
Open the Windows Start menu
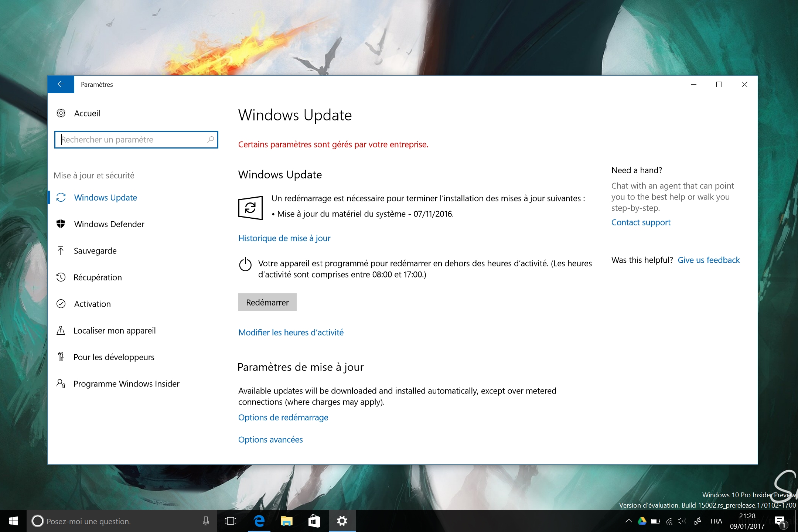(13, 521)
